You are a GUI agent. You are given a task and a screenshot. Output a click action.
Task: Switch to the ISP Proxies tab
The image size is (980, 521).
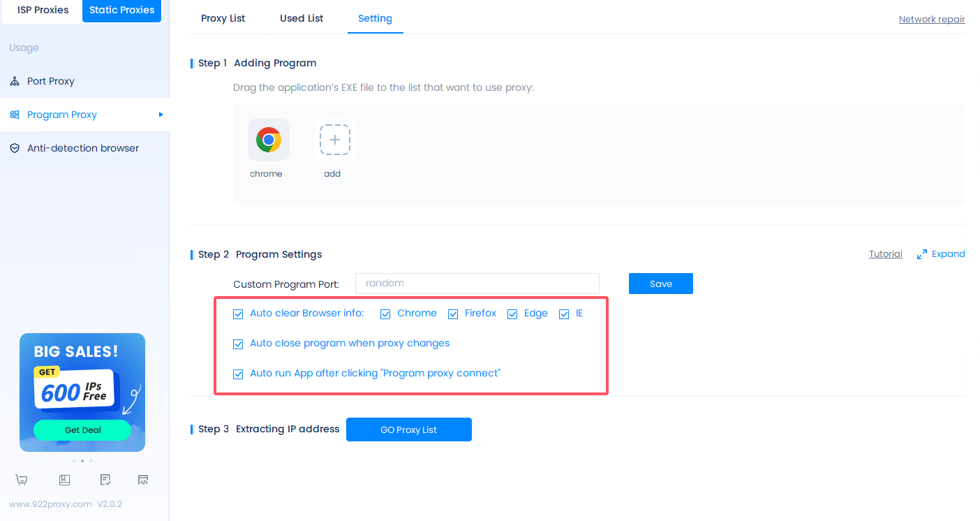tap(43, 10)
